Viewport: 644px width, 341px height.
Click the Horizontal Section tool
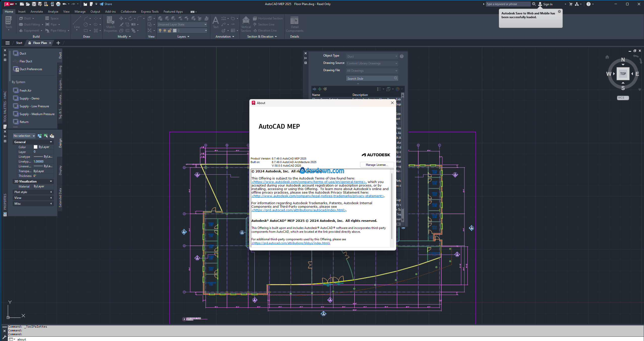268,18
